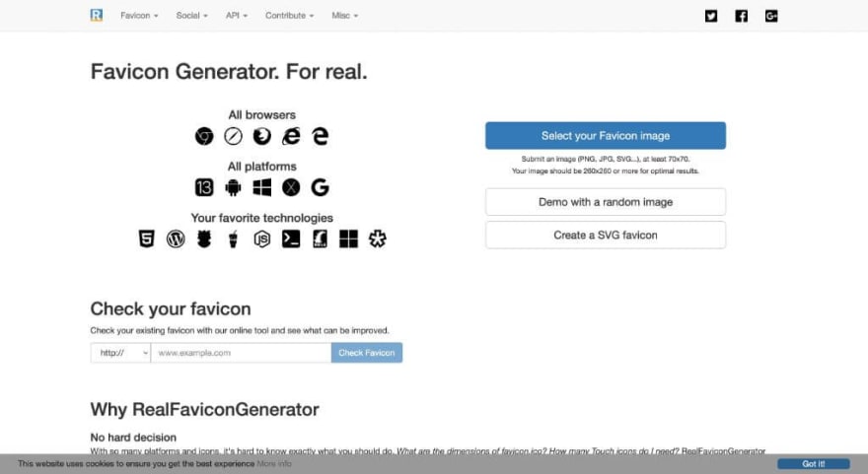Click the Node.js technology icon

tap(261, 238)
